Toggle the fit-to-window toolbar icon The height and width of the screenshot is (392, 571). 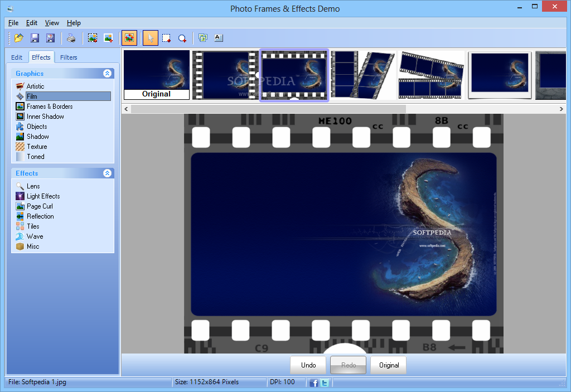click(129, 38)
